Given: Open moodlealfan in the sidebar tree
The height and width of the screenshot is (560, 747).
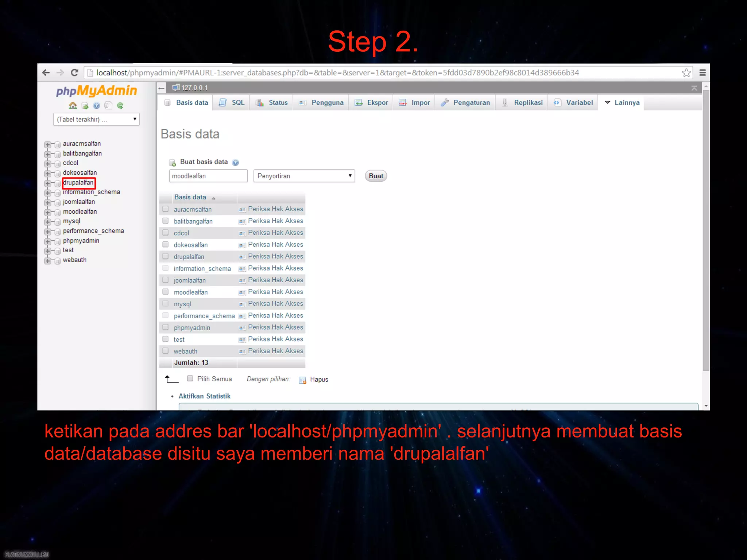Looking at the screenshot, I should click(x=80, y=212).
